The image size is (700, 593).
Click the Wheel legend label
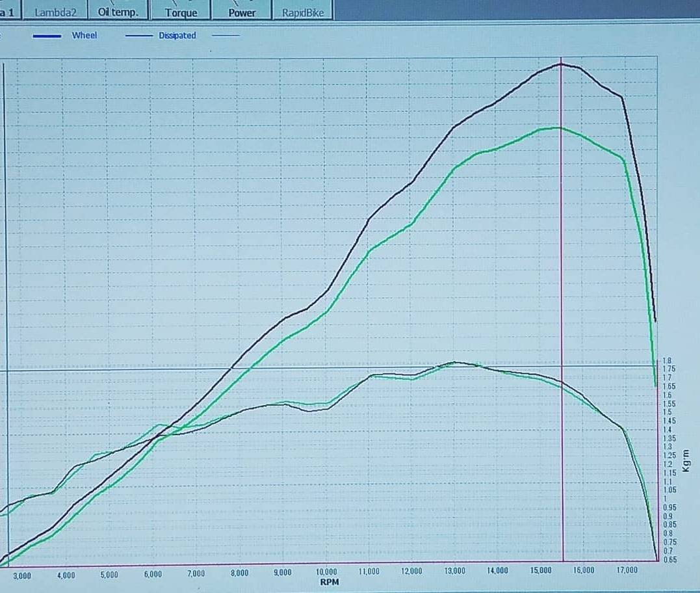84,36
